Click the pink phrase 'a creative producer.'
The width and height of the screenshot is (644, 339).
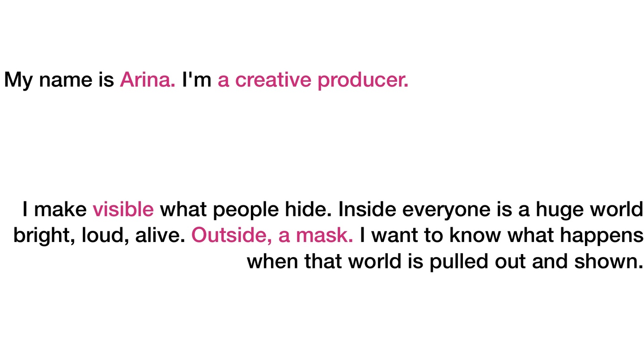(313, 80)
